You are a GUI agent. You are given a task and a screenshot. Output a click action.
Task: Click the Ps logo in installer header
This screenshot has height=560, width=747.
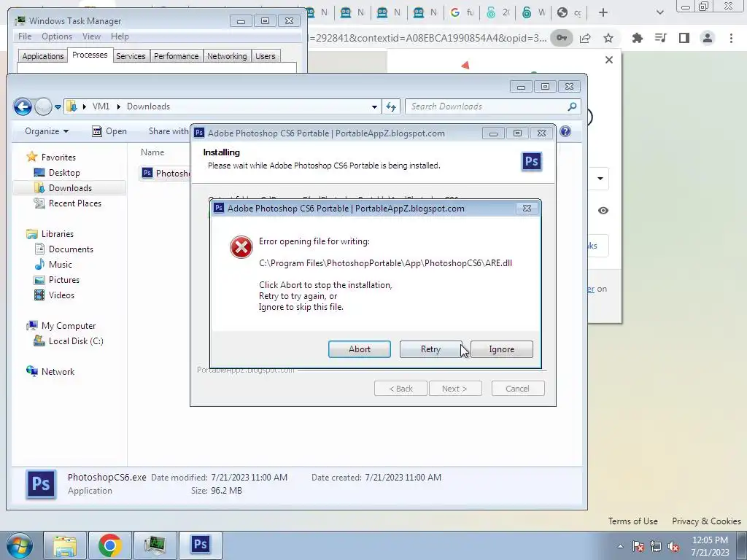(532, 161)
